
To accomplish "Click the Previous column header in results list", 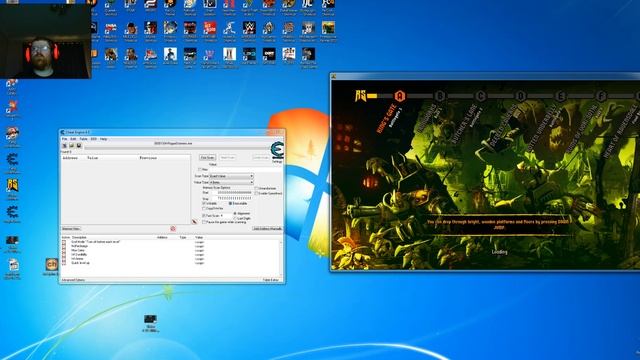I will [x=148, y=158].
